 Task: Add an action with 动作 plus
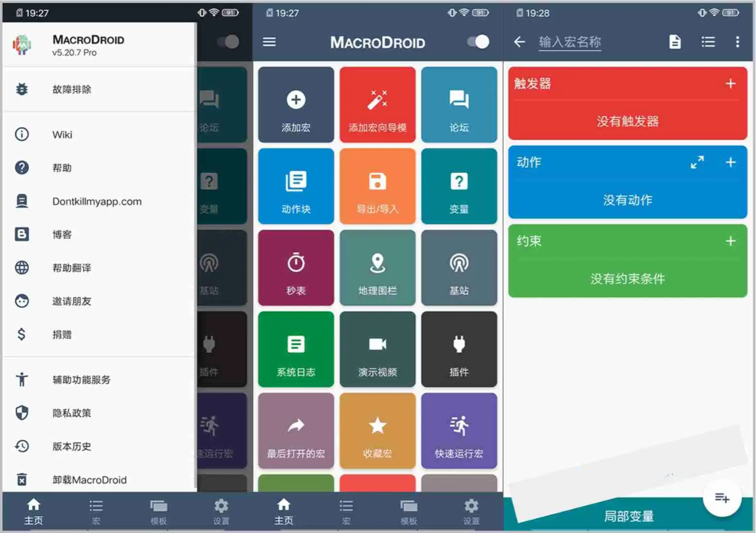tap(731, 163)
